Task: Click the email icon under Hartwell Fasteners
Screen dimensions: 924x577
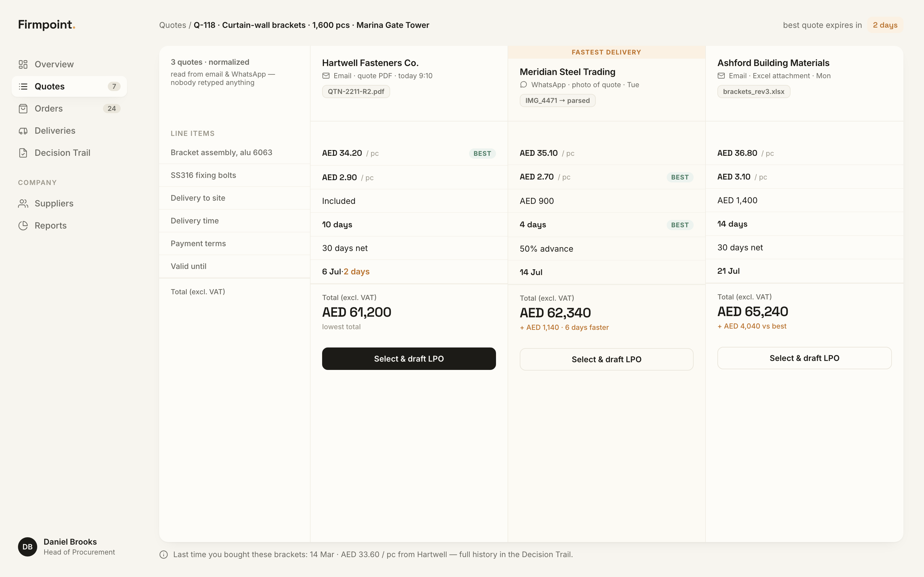Action: pyautogui.click(x=326, y=76)
